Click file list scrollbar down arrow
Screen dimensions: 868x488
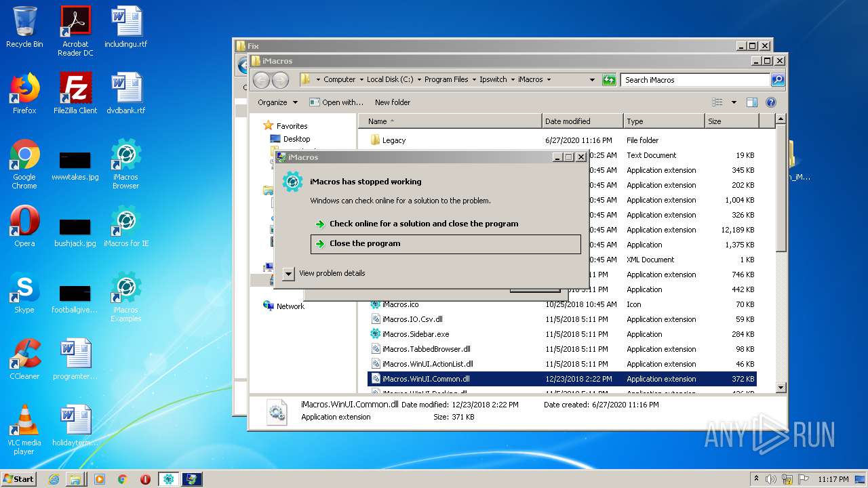coord(781,387)
